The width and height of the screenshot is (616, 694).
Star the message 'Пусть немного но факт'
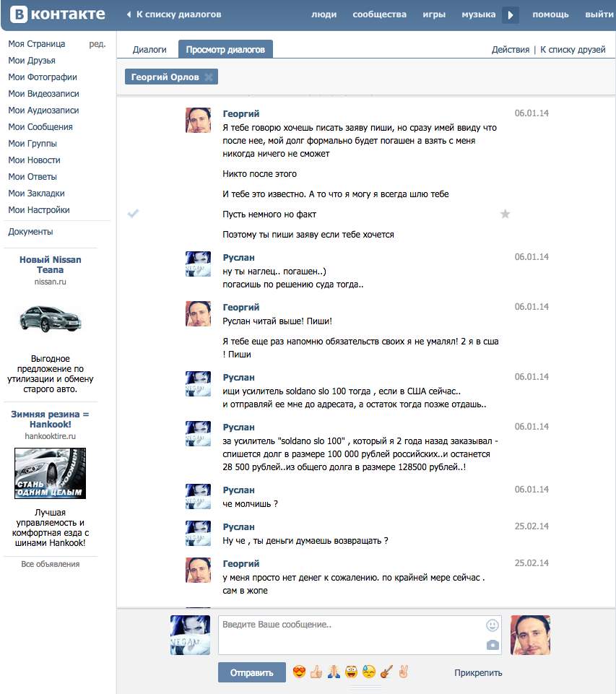[x=505, y=214]
